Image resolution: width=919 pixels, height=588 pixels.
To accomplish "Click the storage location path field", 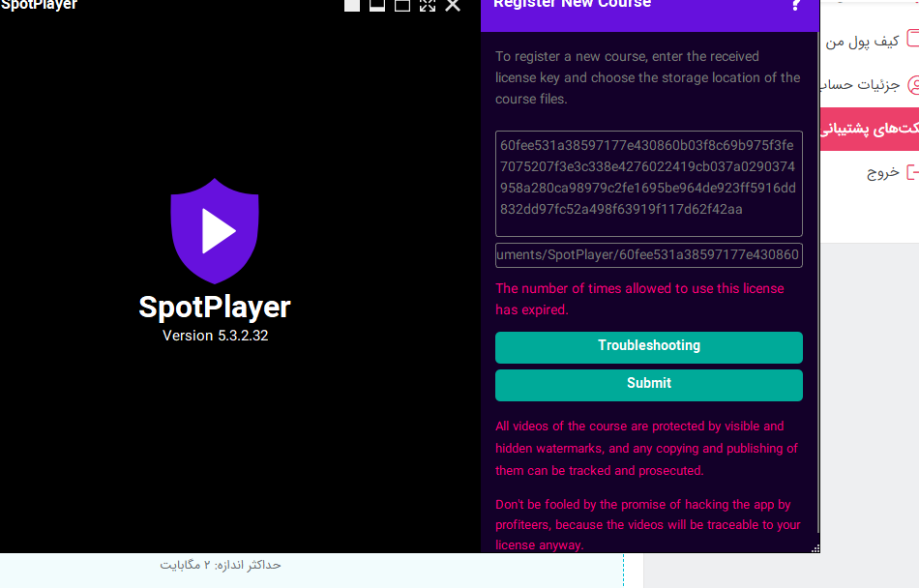I will click(648, 254).
